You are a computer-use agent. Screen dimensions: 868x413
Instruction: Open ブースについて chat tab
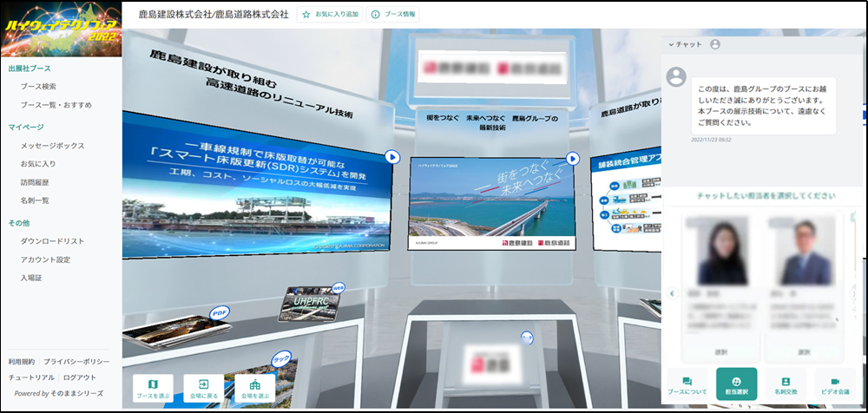click(x=687, y=384)
